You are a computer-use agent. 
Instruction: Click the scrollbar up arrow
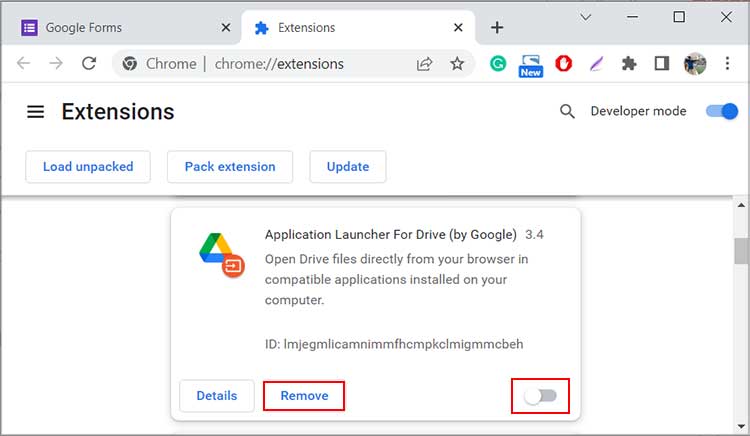[741, 206]
